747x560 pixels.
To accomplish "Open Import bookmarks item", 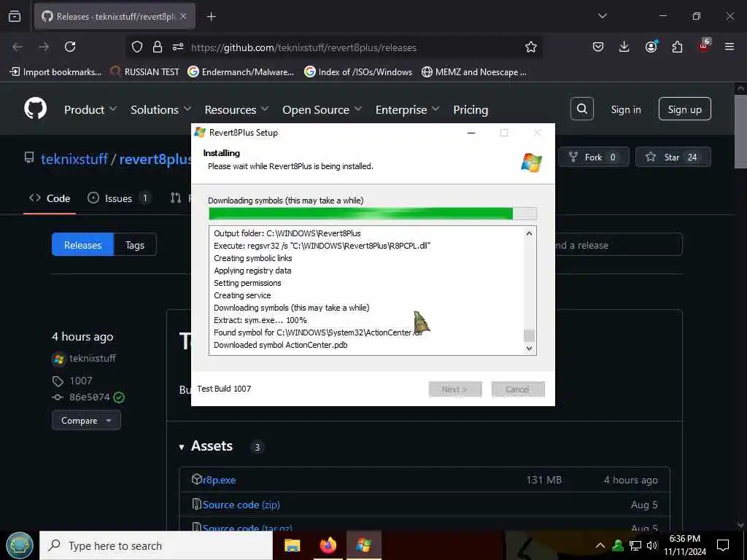I will click(55, 72).
